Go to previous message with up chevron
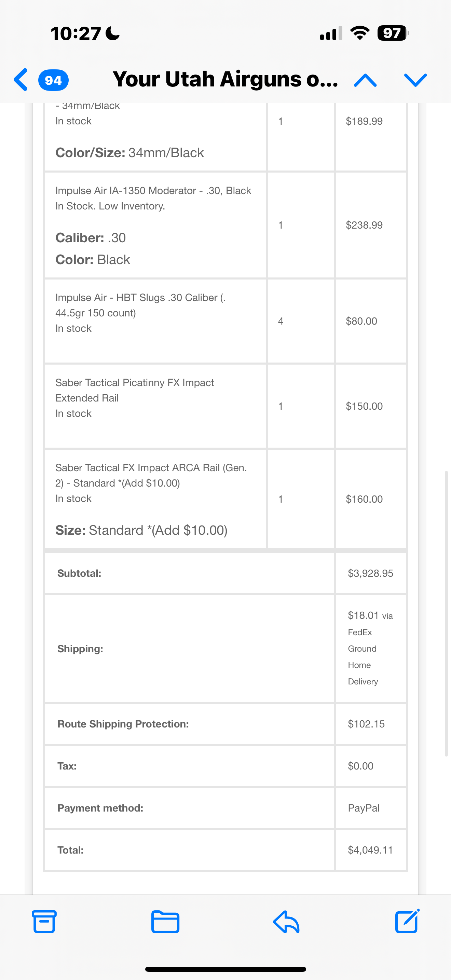The image size is (451, 980). [x=365, y=80]
